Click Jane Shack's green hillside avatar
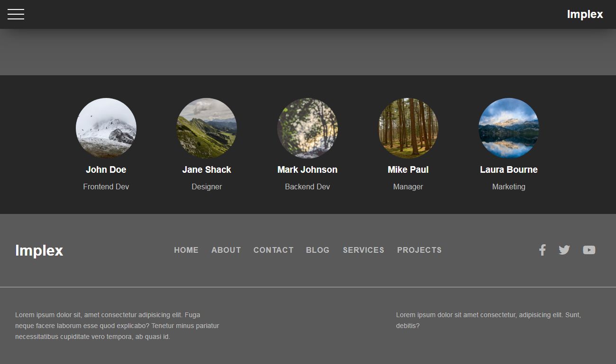The width and height of the screenshot is (616, 364). click(207, 128)
